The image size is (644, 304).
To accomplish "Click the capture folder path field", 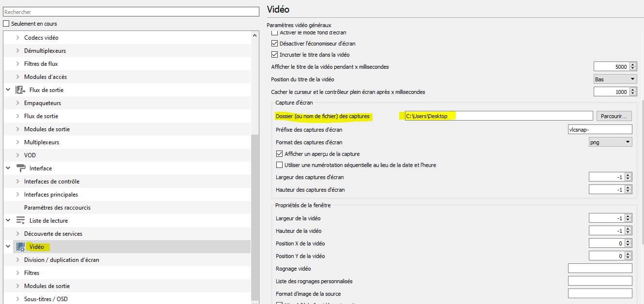I will [x=498, y=116].
